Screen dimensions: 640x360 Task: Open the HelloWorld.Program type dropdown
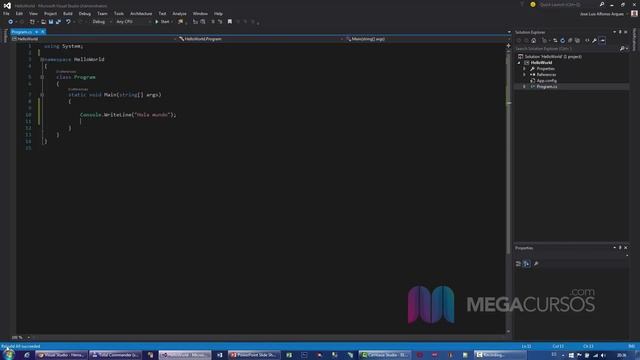tap(262, 39)
